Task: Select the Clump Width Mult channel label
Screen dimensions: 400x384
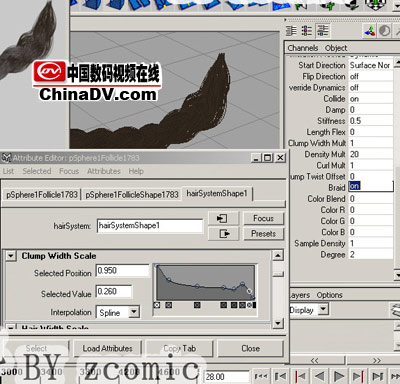Action: pos(317,143)
